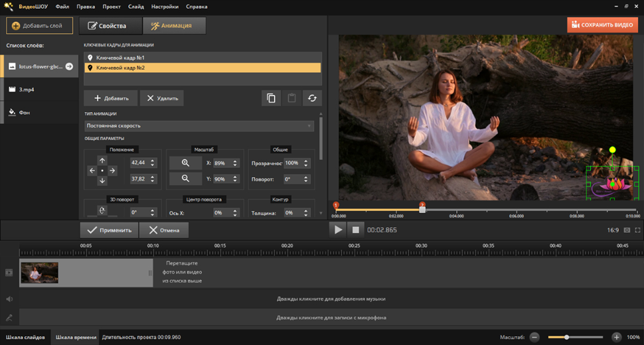Viewport: 644px width, 345px height.
Task: Select Ключевой кадр №1 in list
Action: pyautogui.click(x=203, y=58)
